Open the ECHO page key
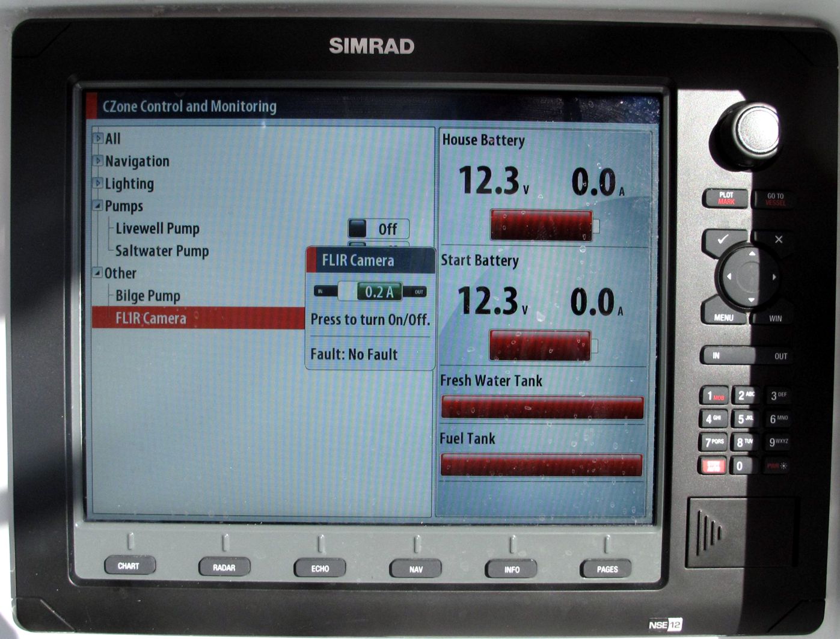 pyautogui.click(x=320, y=568)
